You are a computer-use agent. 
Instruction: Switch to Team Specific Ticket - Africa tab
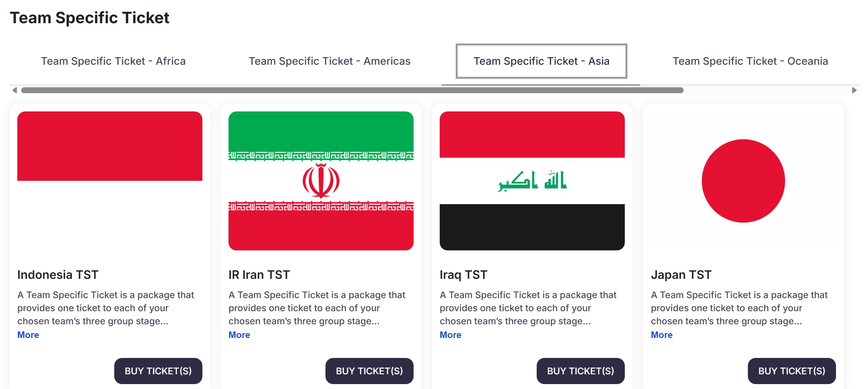(x=113, y=61)
